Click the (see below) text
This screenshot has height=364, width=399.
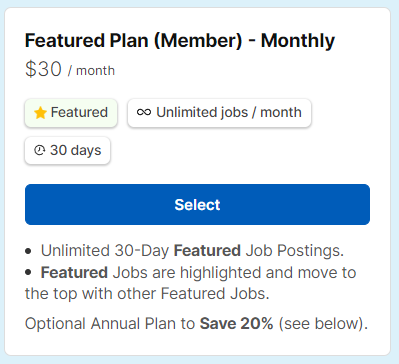click(x=323, y=324)
